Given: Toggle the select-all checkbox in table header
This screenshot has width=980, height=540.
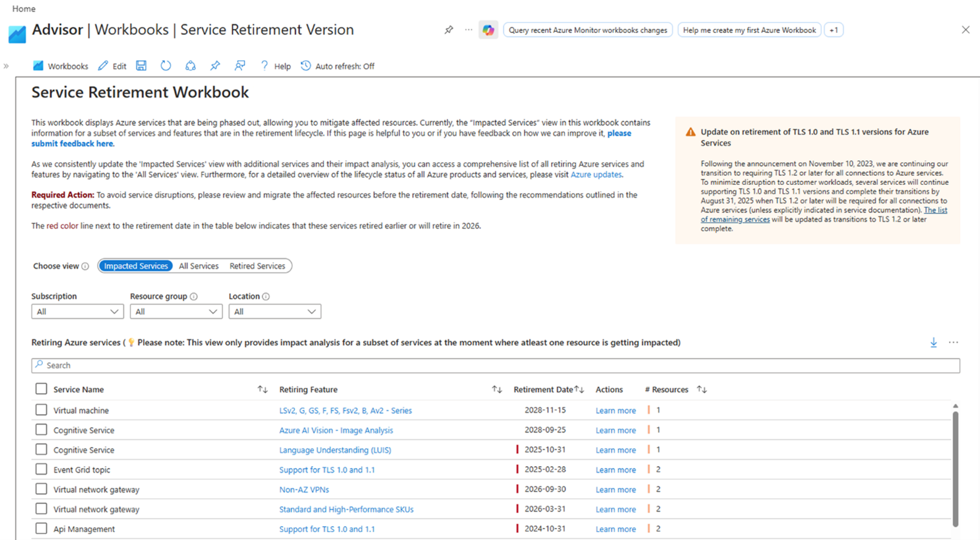Looking at the screenshot, I should tap(41, 389).
